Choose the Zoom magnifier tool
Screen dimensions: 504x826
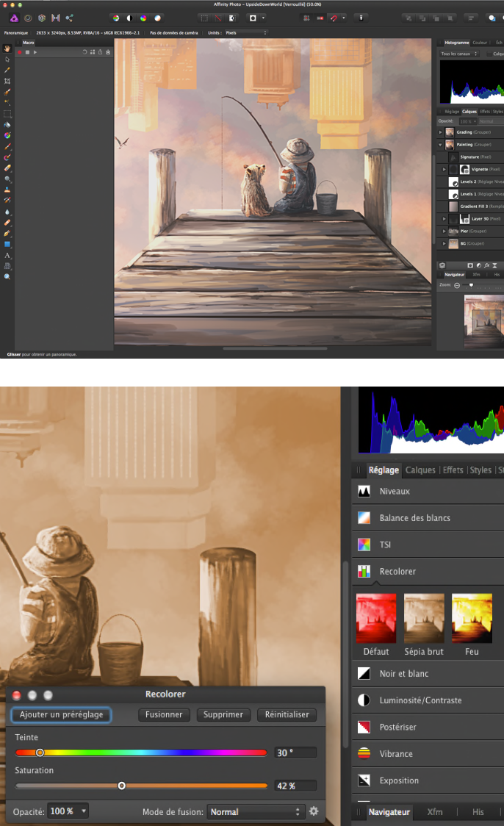point(7,276)
